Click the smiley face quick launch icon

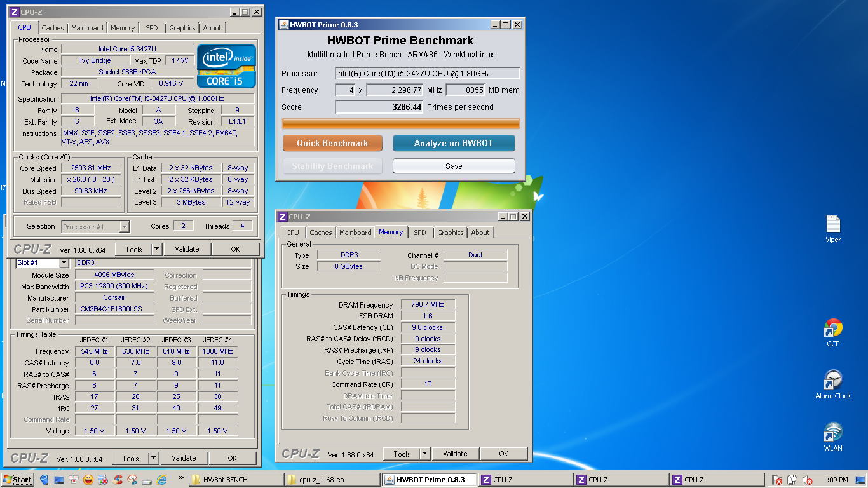click(88, 480)
